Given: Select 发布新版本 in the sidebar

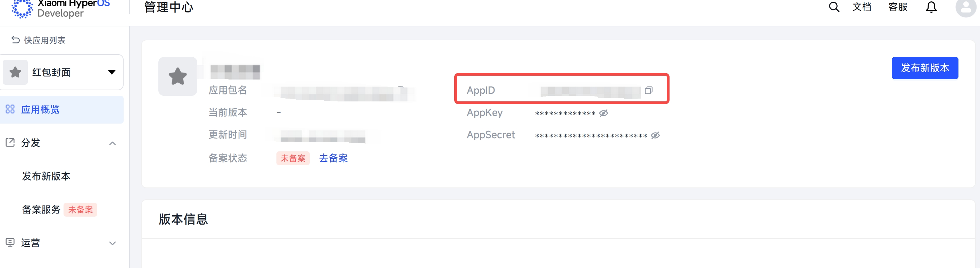Looking at the screenshot, I should click(46, 176).
